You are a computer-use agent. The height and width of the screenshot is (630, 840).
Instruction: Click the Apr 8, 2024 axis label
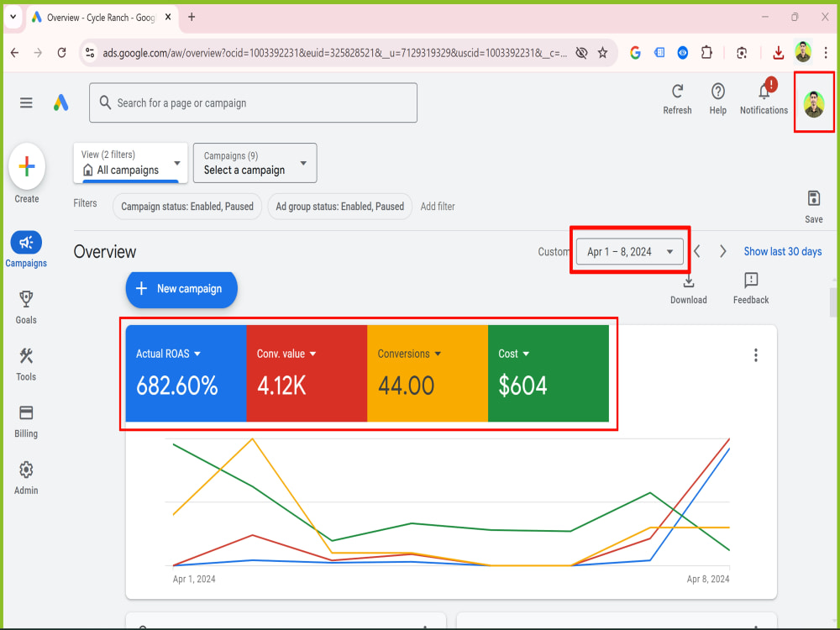[x=708, y=579]
